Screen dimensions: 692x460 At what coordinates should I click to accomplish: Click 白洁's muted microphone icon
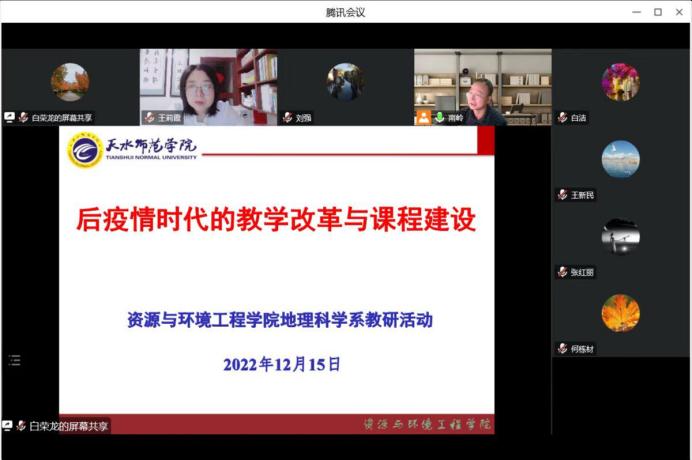(562, 118)
